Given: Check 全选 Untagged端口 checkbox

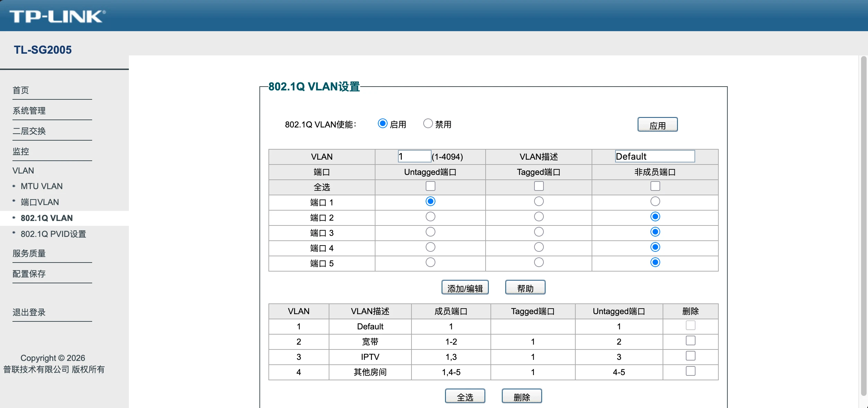Looking at the screenshot, I should (430, 186).
